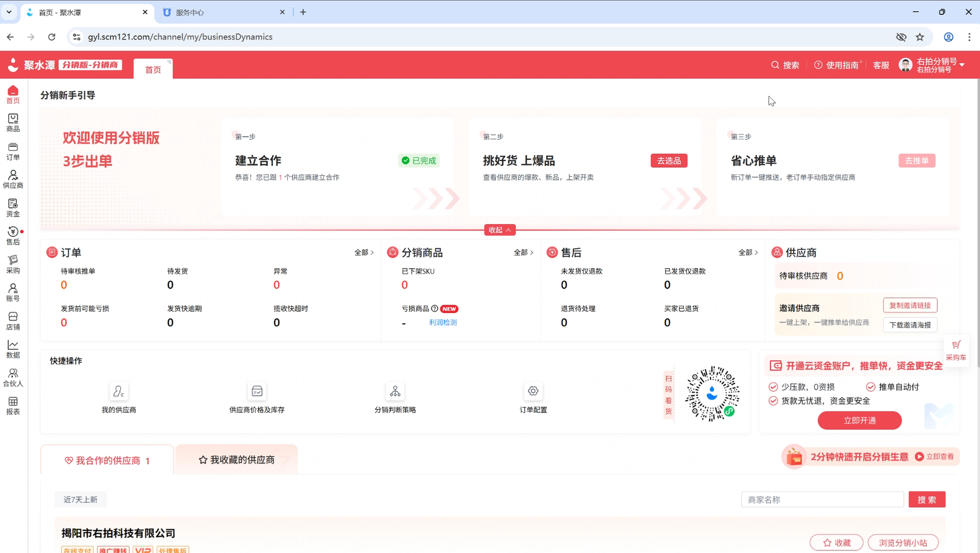The width and height of the screenshot is (980, 553).
Task: Click the 去选品 button
Action: point(669,160)
